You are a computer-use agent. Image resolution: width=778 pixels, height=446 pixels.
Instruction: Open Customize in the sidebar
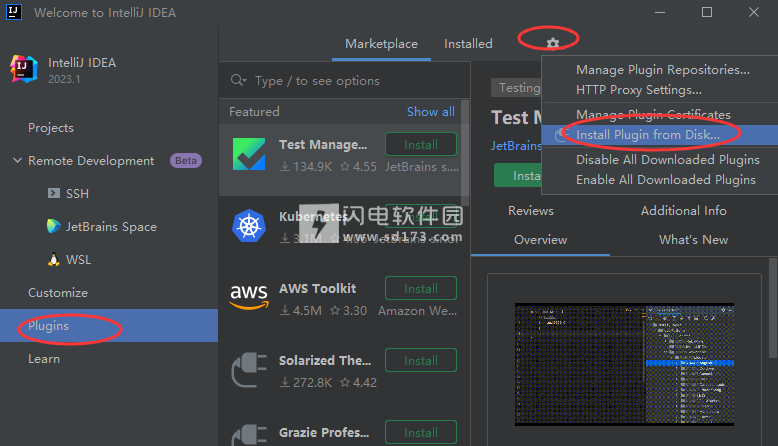pyautogui.click(x=58, y=293)
